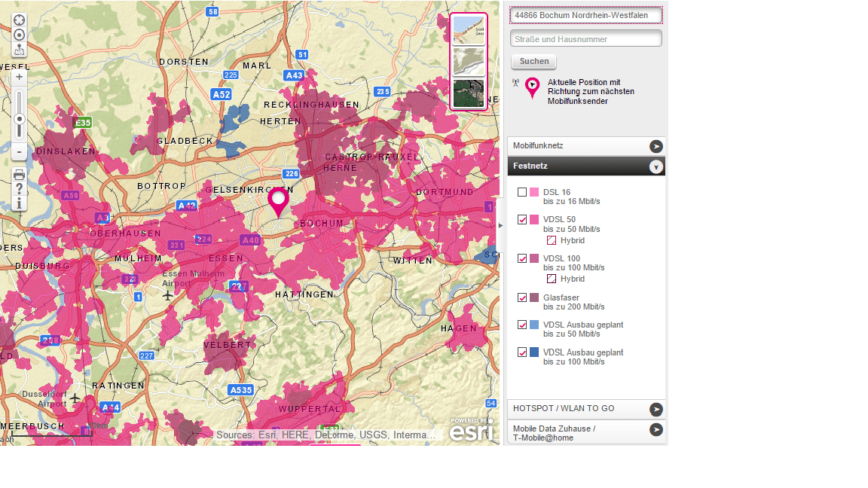Enable the DSL 16 coverage layer

523,192
